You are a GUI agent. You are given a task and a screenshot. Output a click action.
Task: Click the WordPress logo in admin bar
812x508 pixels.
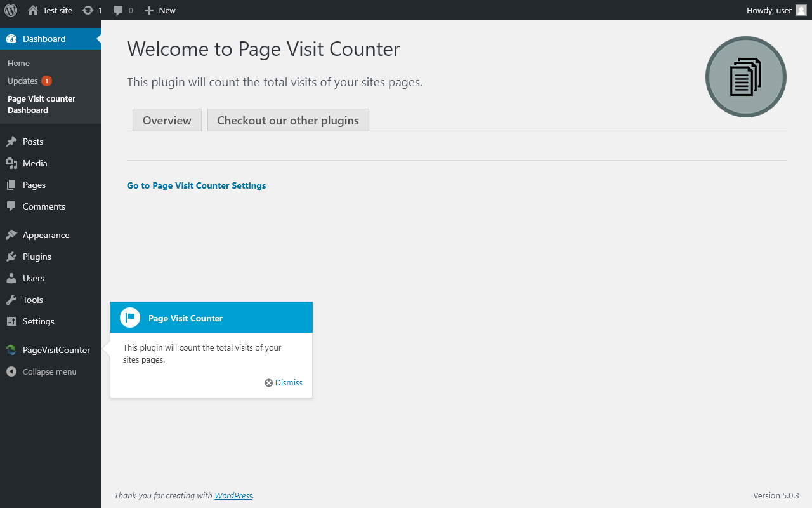pos(10,10)
